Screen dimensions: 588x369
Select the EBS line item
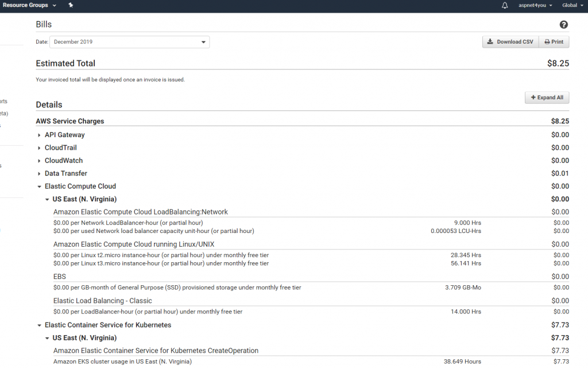point(59,277)
